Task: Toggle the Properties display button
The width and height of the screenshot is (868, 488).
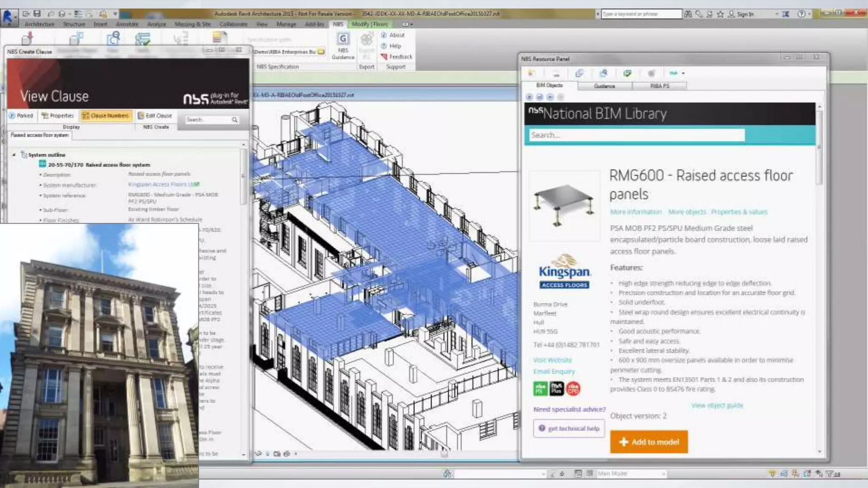Action: click(58, 116)
